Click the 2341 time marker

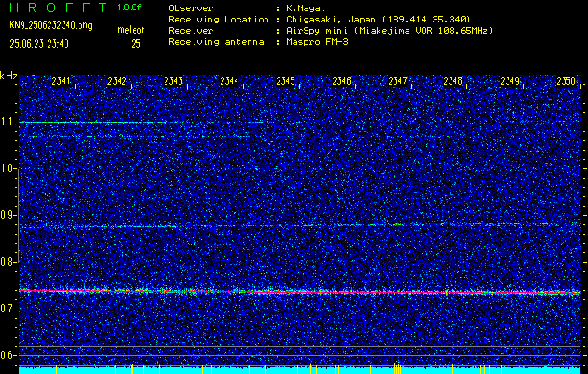tap(61, 81)
